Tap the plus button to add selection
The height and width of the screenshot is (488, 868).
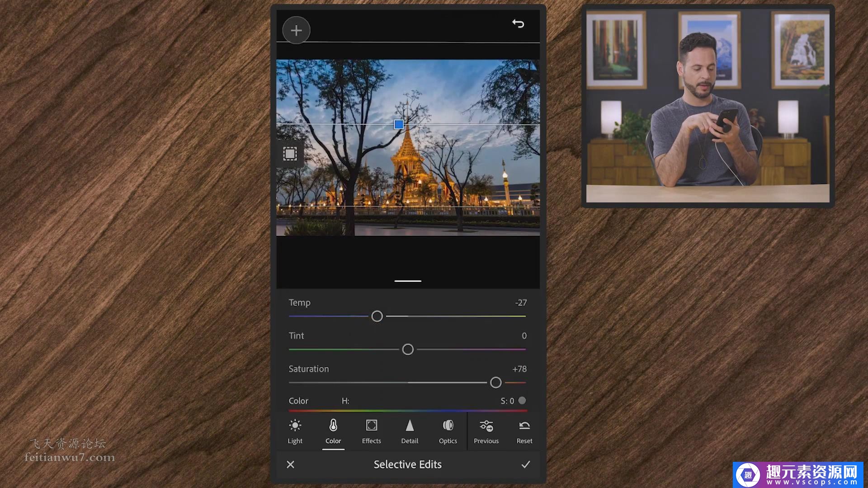pyautogui.click(x=296, y=31)
